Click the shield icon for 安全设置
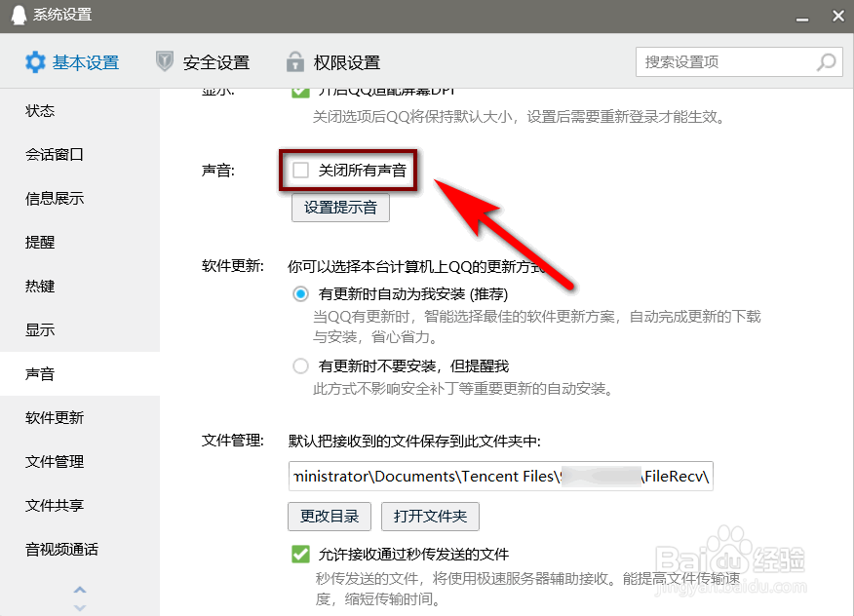854x616 pixels. tap(165, 61)
